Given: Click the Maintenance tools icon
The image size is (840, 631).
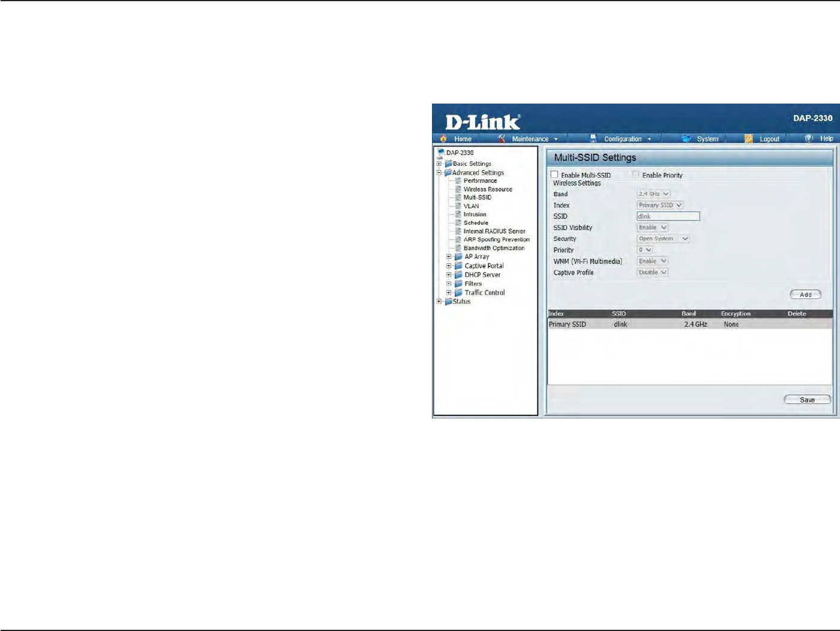Looking at the screenshot, I should [x=501, y=138].
